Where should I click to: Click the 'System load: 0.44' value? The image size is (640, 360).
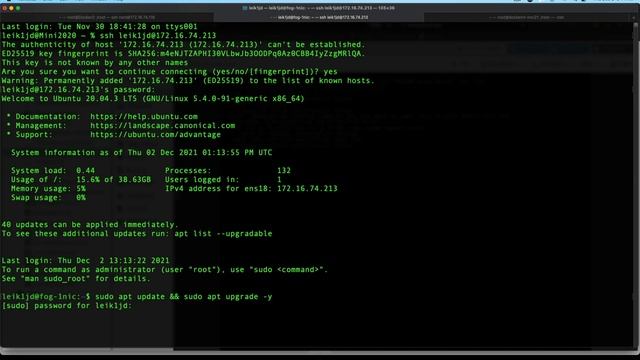tap(53, 171)
